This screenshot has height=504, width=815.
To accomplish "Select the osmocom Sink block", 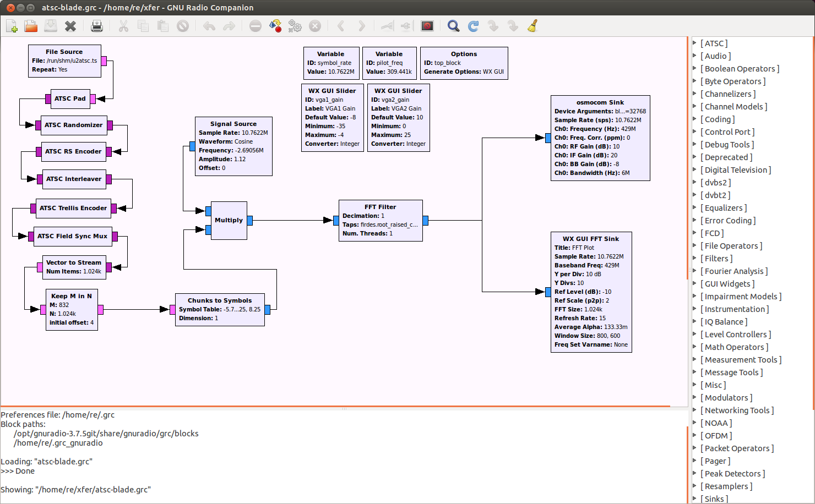I will (x=600, y=138).
